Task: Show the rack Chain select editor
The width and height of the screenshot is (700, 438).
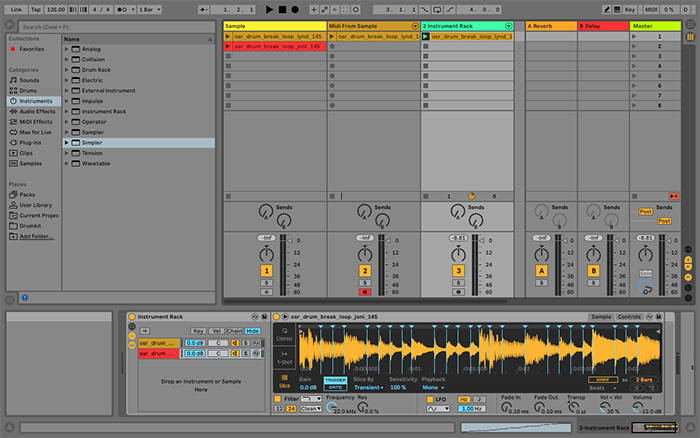Action: pyautogui.click(x=234, y=331)
